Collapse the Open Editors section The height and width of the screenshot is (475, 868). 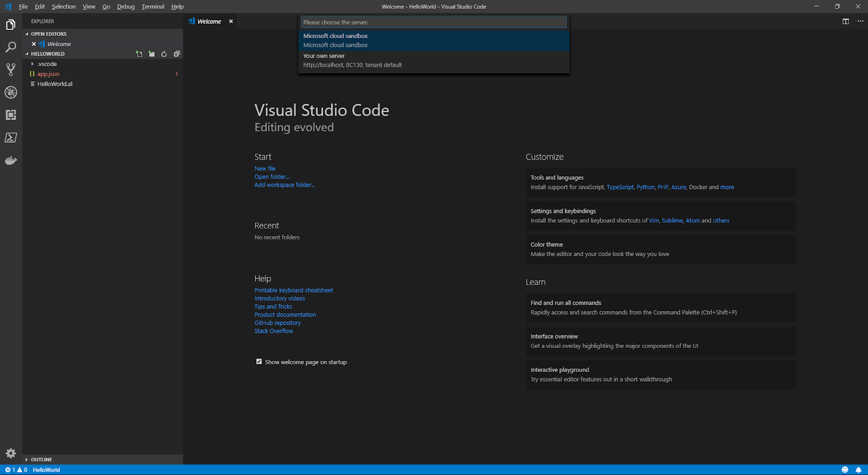coord(27,34)
